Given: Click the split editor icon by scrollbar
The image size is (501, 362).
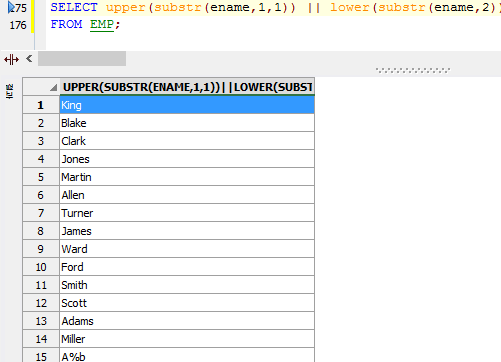Looking at the screenshot, I should click(x=11, y=60).
